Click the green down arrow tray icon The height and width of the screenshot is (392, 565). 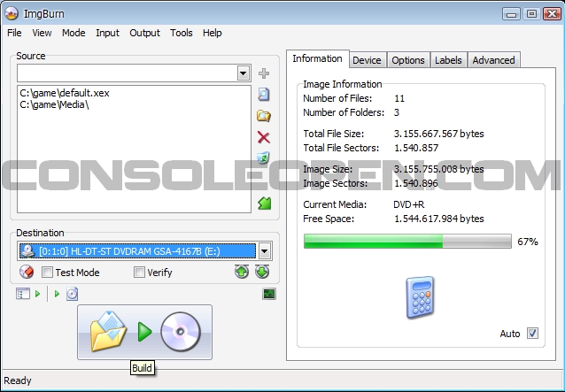pyautogui.click(x=262, y=272)
